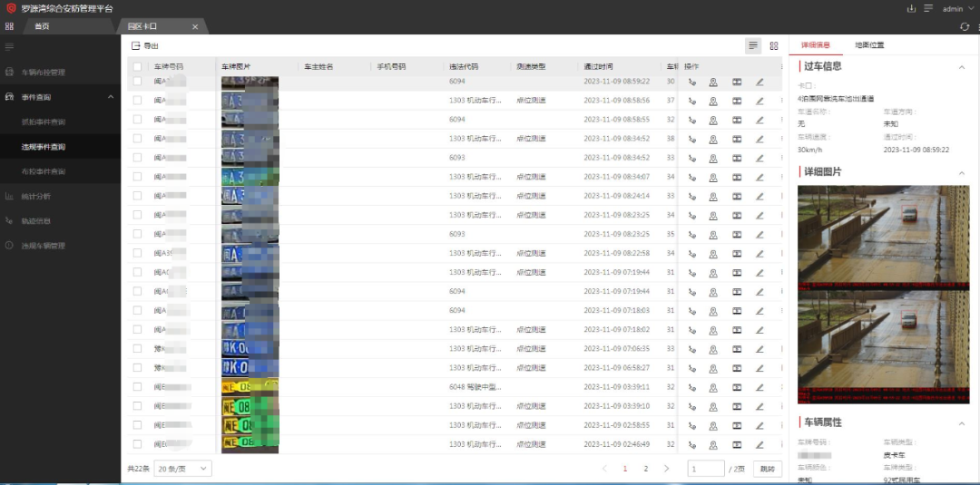This screenshot has height=485, width=980.
Task: Check the row checkbox for 08:59:22 record
Action: tap(137, 82)
